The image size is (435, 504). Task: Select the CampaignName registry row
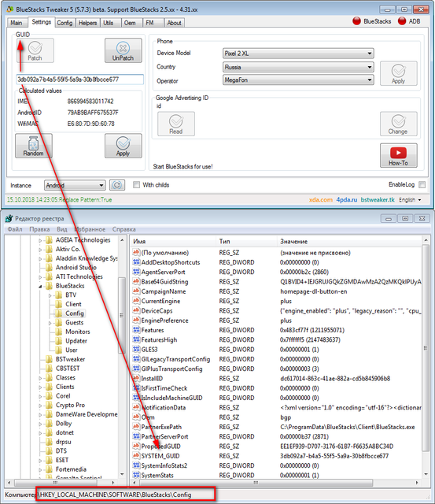pos(276,291)
